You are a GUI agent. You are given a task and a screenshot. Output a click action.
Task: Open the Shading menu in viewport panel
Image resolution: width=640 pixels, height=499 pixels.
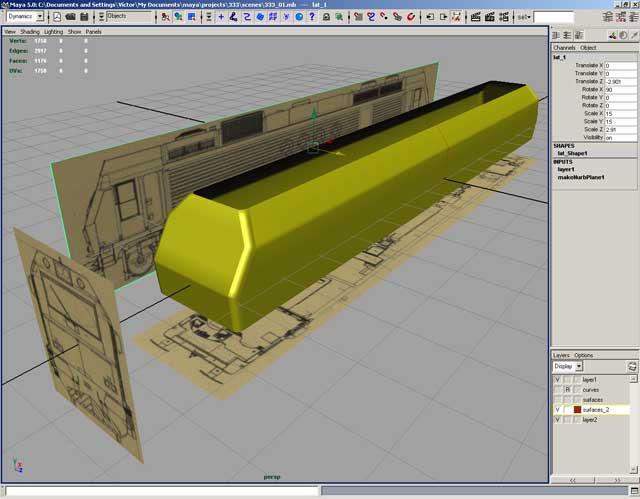[30, 31]
